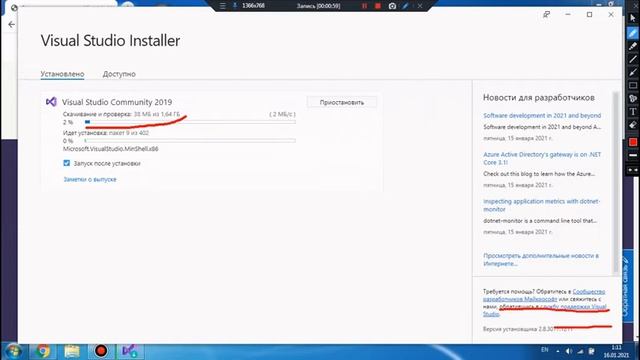The width and height of the screenshot is (640, 360).
Task: Click the EN language indicator
Action: 544,350
